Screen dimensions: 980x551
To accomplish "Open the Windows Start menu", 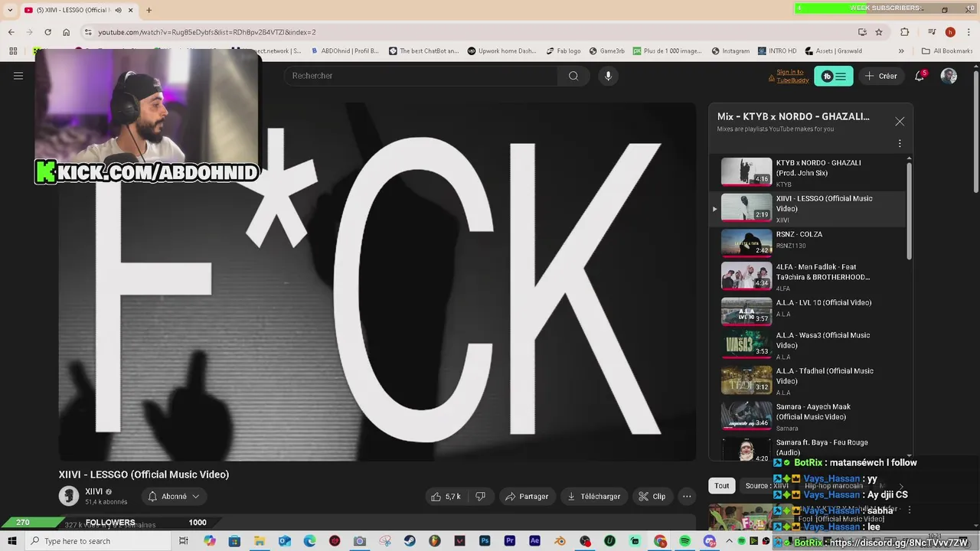I will [x=11, y=541].
